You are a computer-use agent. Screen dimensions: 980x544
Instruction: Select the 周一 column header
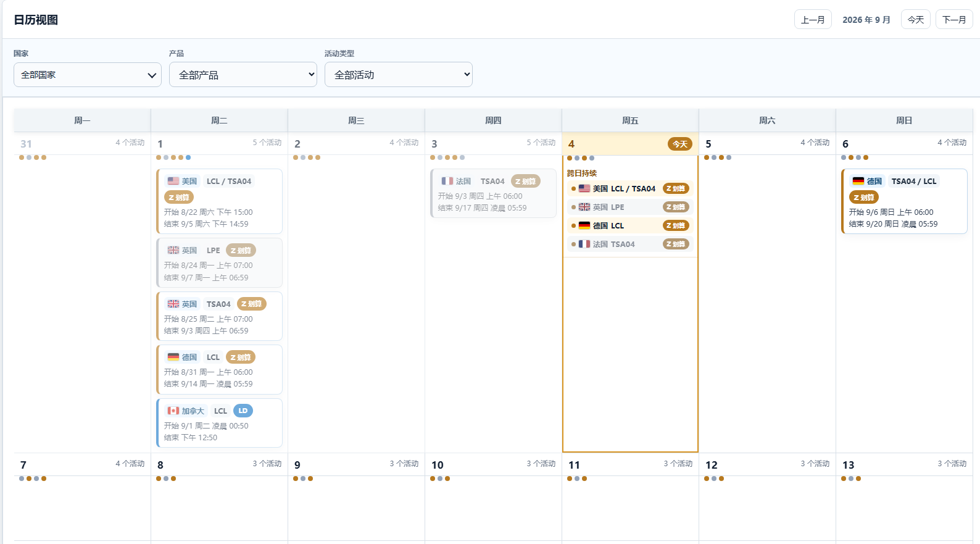(82, 120)
